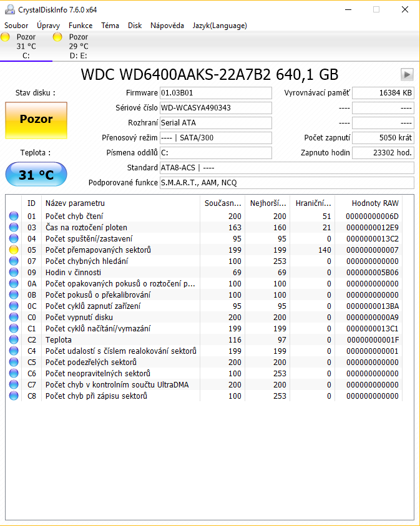Viewport: 420px width, 526px height.
Task: Select the Počet podezřelých sektorů row
Action: point(204,363)
